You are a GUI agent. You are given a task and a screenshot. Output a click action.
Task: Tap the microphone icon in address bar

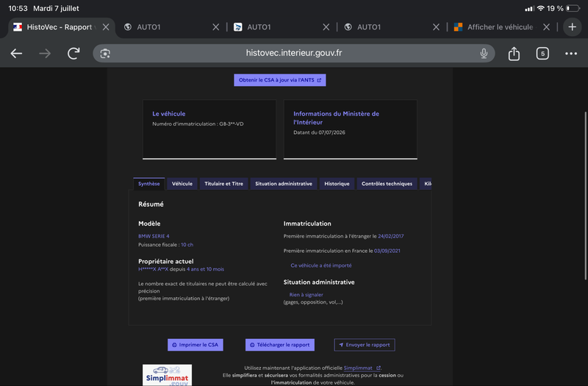[484, 54]
